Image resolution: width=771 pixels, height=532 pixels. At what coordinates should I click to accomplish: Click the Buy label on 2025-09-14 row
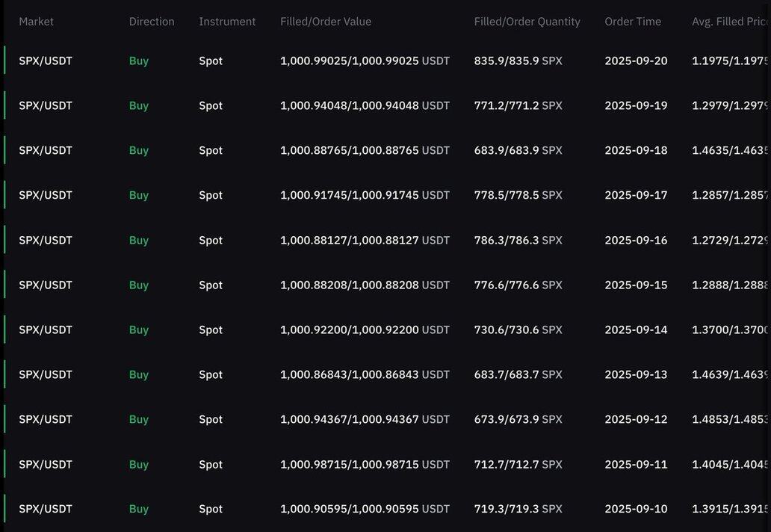click(x=139, y=330)
